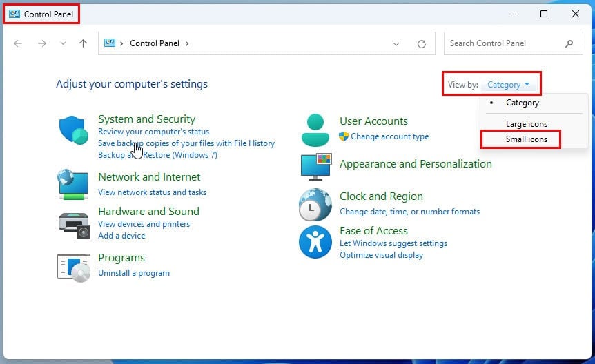Click the Control Panel icon in address bar
Image resolution: width=595 pixels, height=364 pixels.
coord(110,43)
